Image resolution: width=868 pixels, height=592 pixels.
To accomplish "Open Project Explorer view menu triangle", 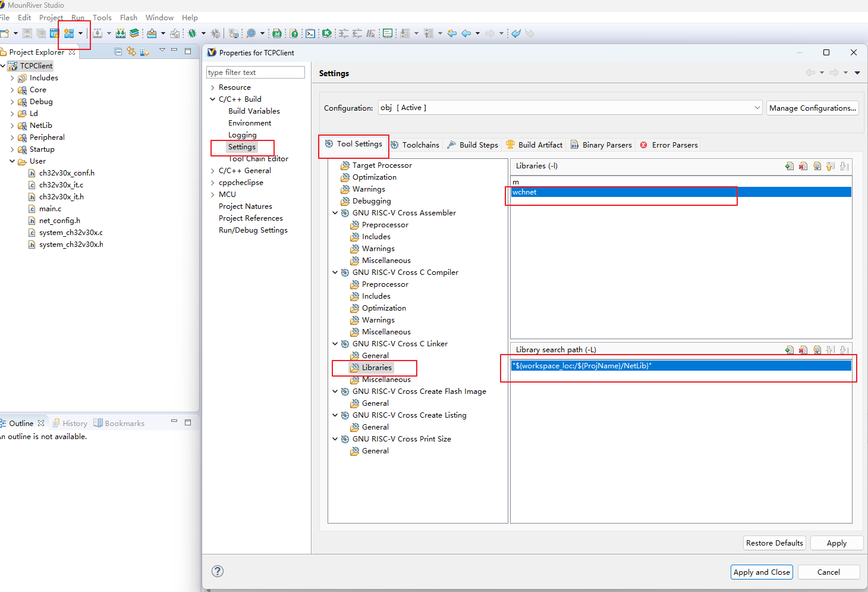I will (162, 50).
